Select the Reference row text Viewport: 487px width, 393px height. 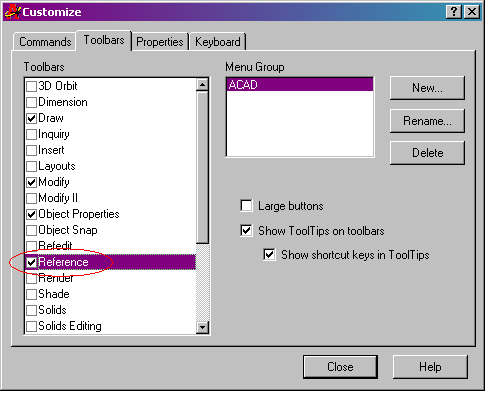pyautogui.click(x=63, y=262)
